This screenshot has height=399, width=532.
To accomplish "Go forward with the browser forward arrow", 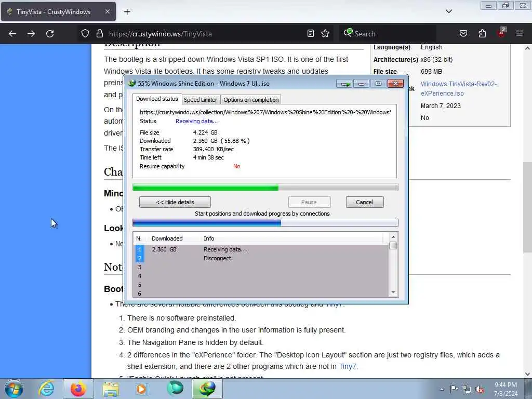I will click(31, 34).
